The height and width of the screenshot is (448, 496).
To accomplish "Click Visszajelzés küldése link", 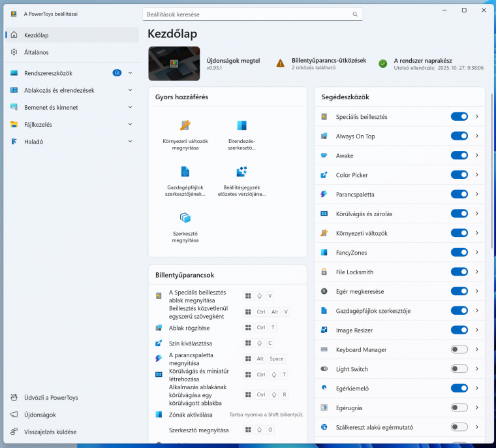I will pyautogui.click(x=50, y=432).
